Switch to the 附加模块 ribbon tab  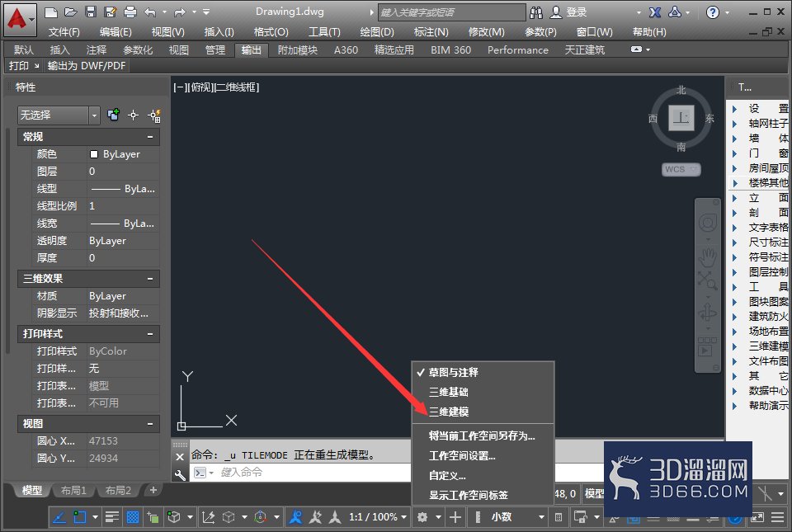click(298, 50)
